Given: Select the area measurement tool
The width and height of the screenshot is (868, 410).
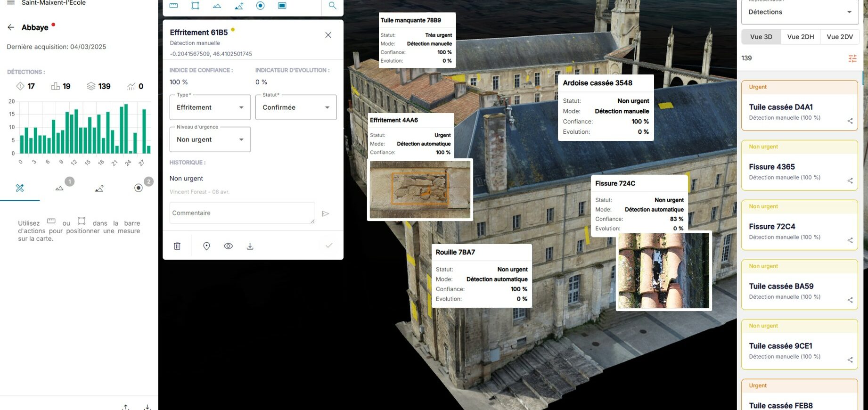Looking at the screenshot, I should pos(195,6).
